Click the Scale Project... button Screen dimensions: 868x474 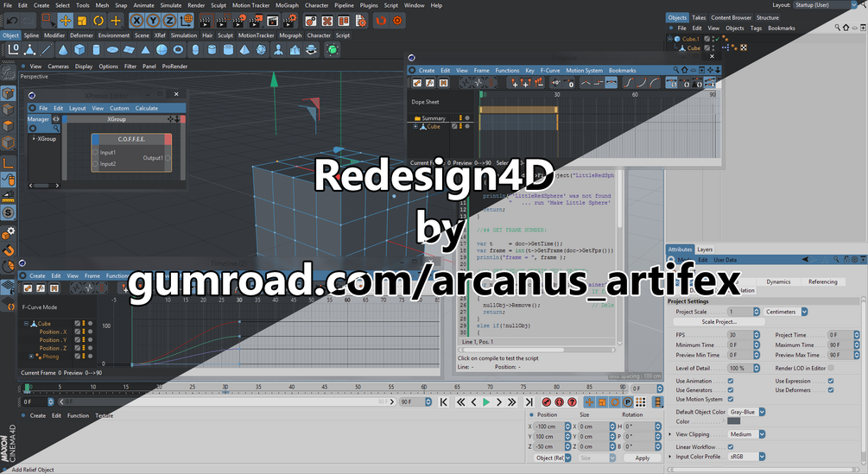point(719,322)
